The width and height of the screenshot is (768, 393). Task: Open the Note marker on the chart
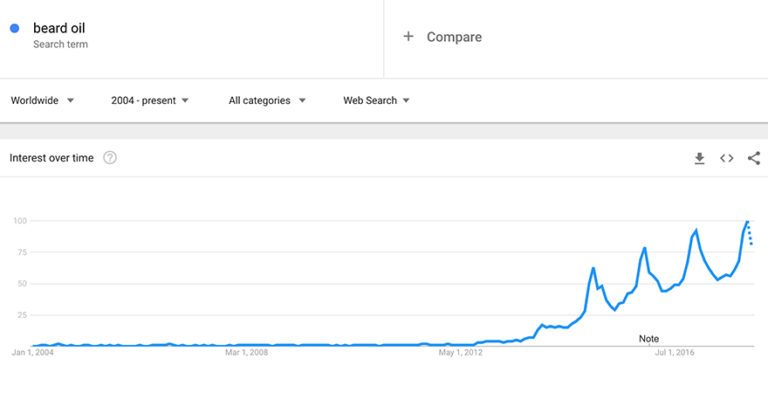coord(648,339)
